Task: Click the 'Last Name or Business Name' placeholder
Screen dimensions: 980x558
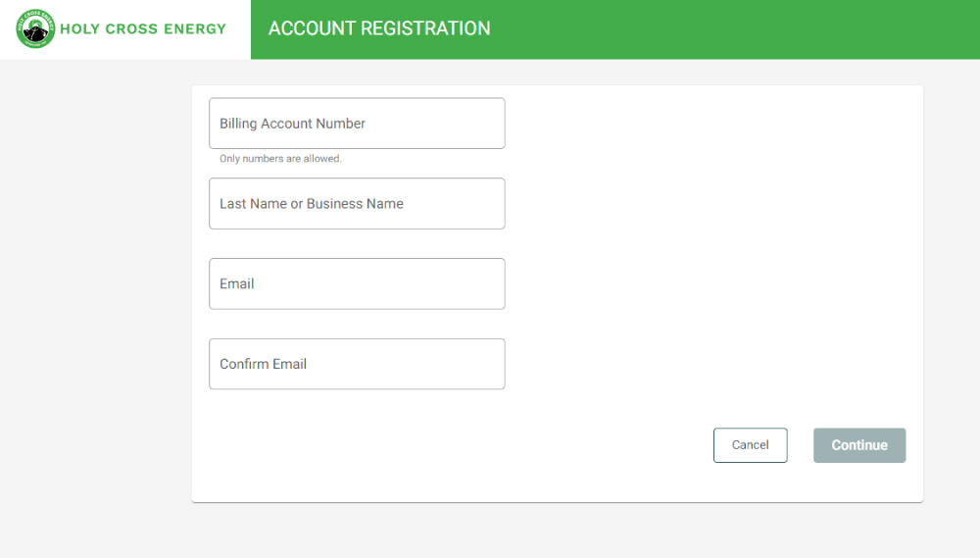Action: pyautogui.click(x=312, y=203)
